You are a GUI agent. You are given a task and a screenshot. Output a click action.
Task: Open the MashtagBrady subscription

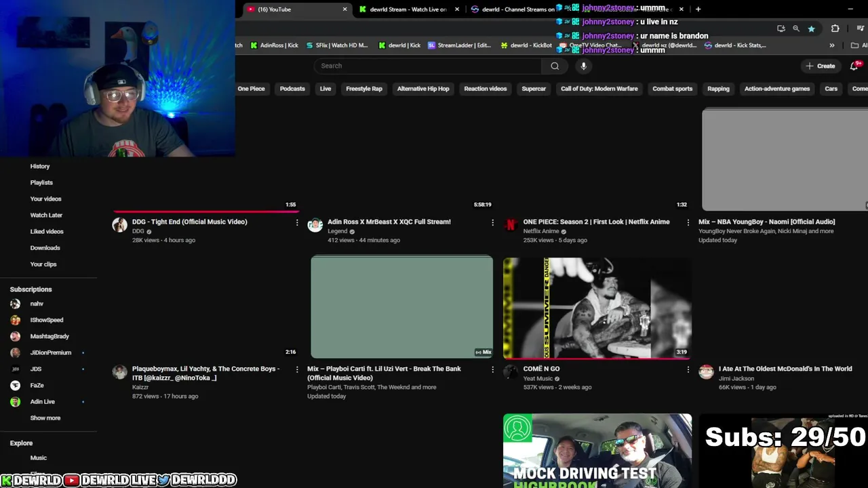[50, 336]
